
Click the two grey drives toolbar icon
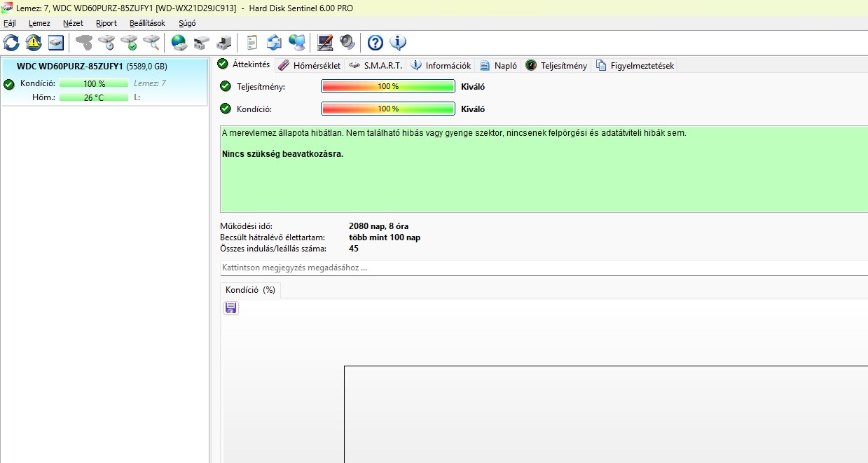click(202, 43)
